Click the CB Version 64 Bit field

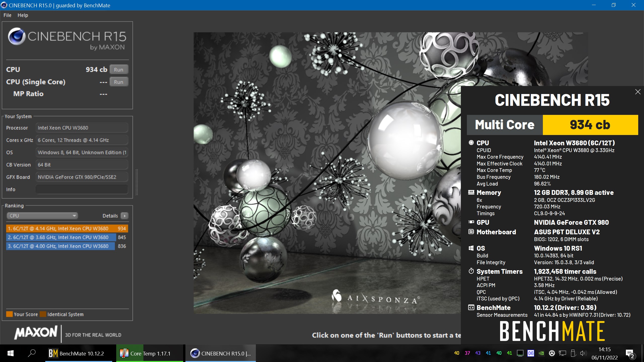click(82, 165)
